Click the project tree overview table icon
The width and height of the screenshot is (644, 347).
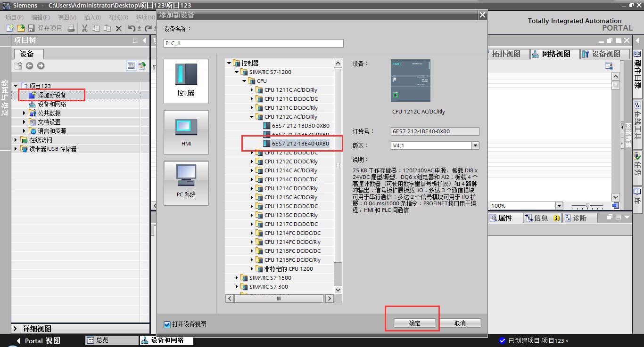coord(142,66)
